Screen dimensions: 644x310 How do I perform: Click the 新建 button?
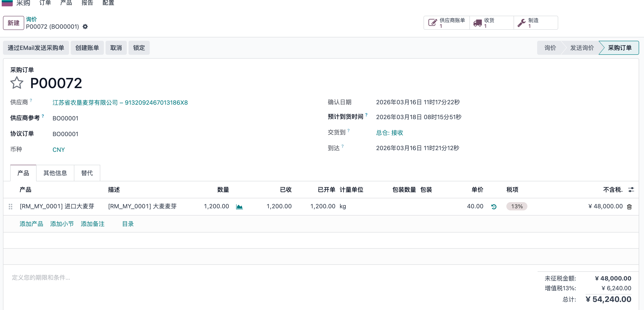(x=14, y=23)
